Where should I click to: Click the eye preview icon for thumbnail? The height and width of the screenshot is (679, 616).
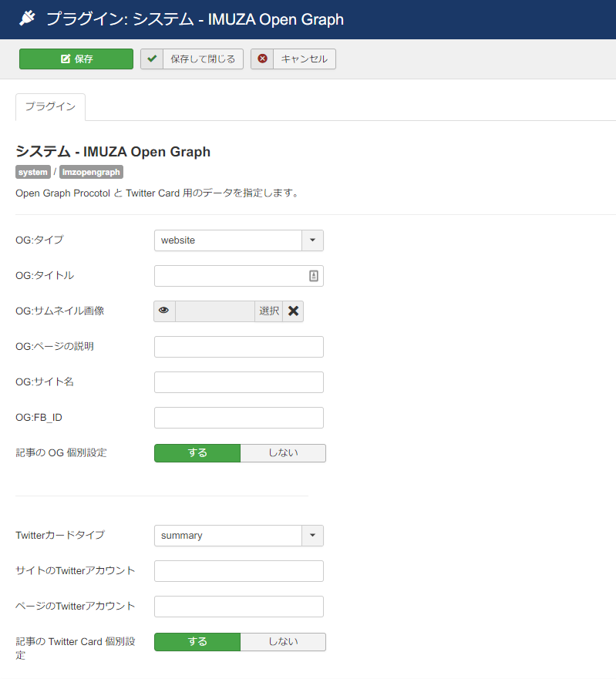click(163, 311)
